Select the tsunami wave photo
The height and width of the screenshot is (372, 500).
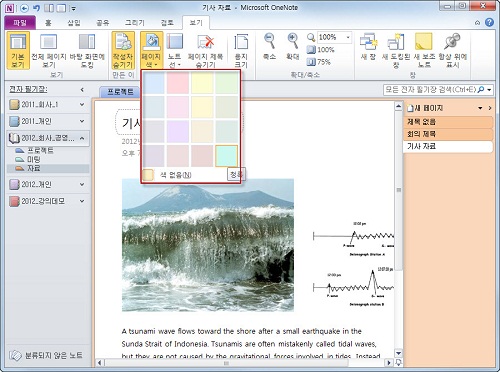pyautogui.click(x=208, y=245)
